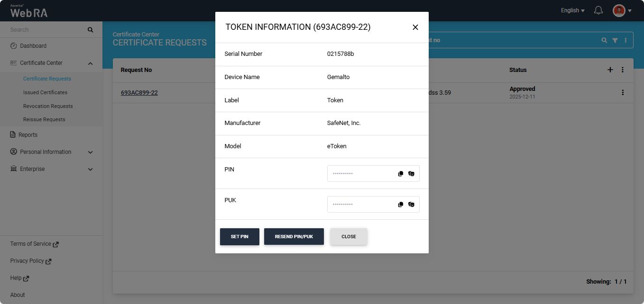Click the filter funnel icon
644x304 pixels.
point(615,41)
